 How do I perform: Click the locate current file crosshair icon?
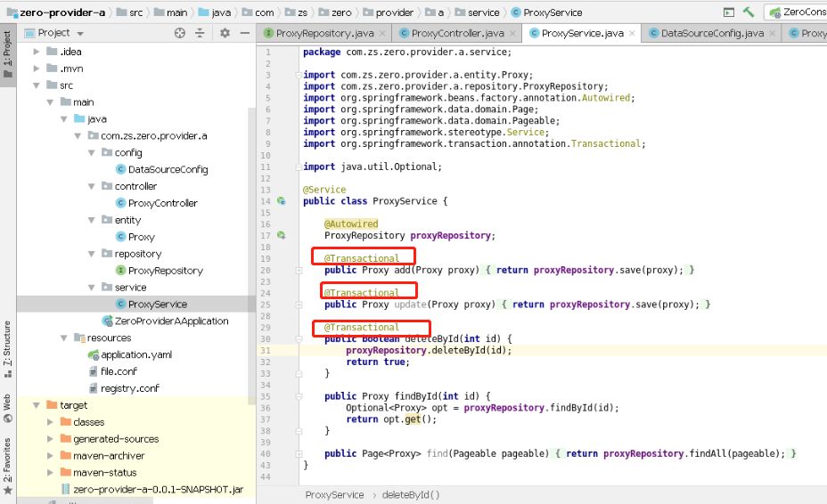(x=180, y=33)
